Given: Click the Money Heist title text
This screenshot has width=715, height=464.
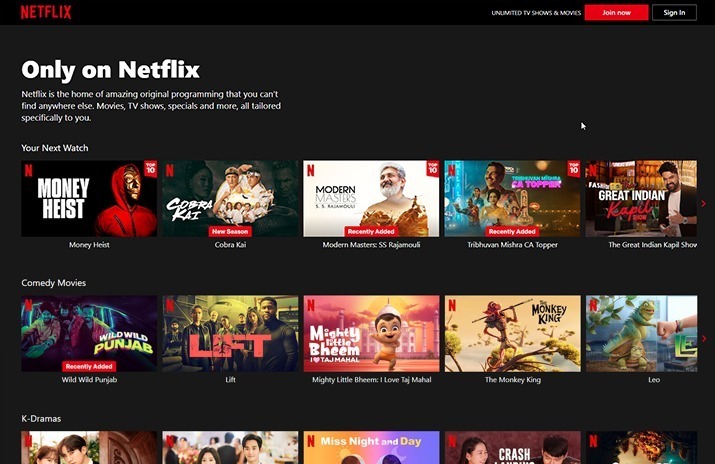Looking at the screenshot, I should click(89, 245).
